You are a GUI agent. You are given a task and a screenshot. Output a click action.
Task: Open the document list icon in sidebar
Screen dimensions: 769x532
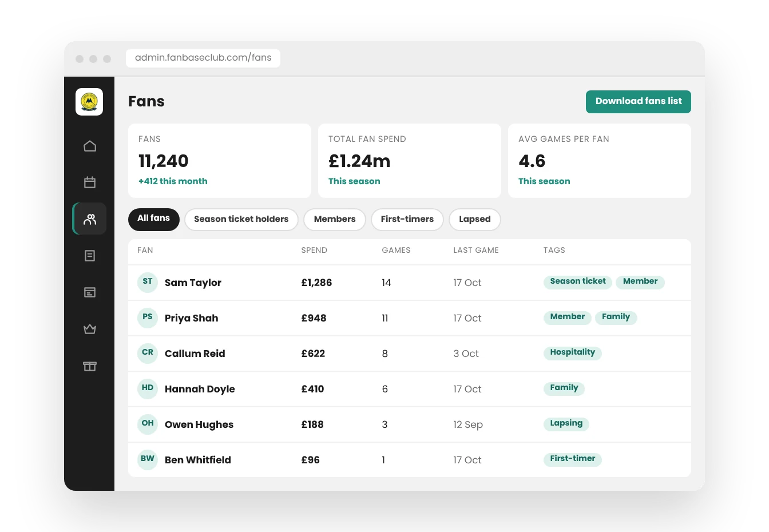click(x=90, y=256)
